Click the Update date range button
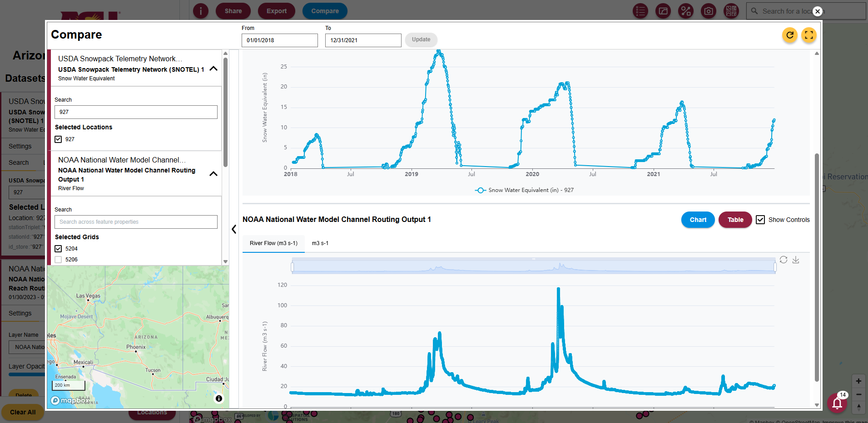Viewport: 868px width, 423px height. (x=421, y=39)
